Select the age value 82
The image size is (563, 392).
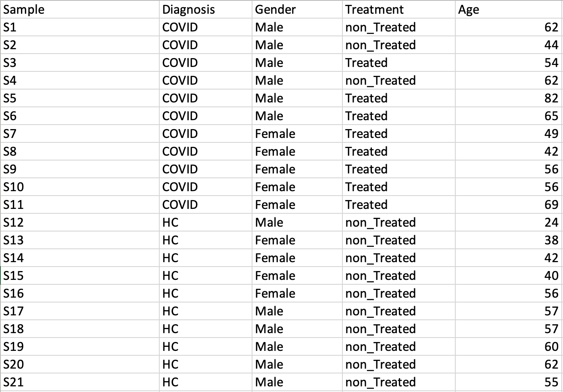(x=551, y=98)
